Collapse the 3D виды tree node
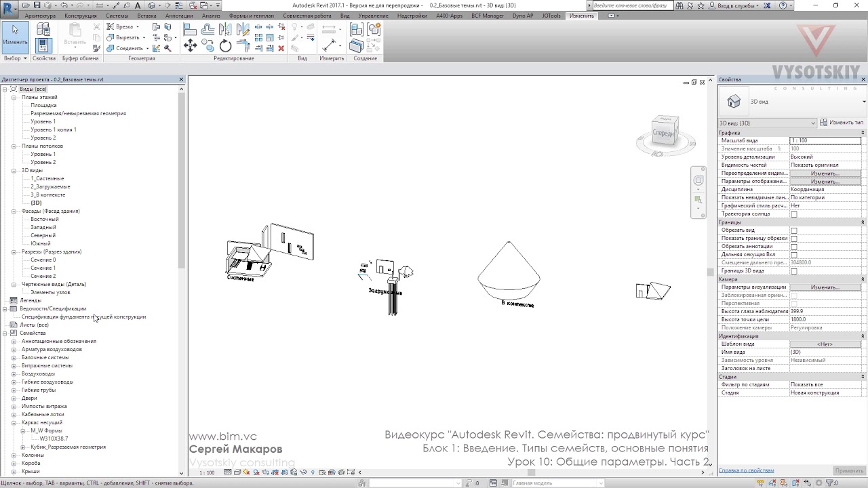The width and height of the screenshot is (868, 488). coord(14,171)
